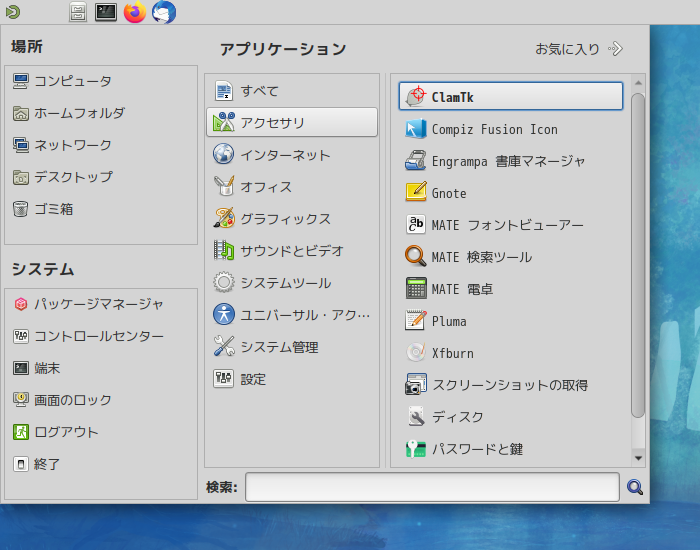Select the システムツール category
Image resolution: width=700 pixels, height=550 pixels.
(x=292, y=283)
